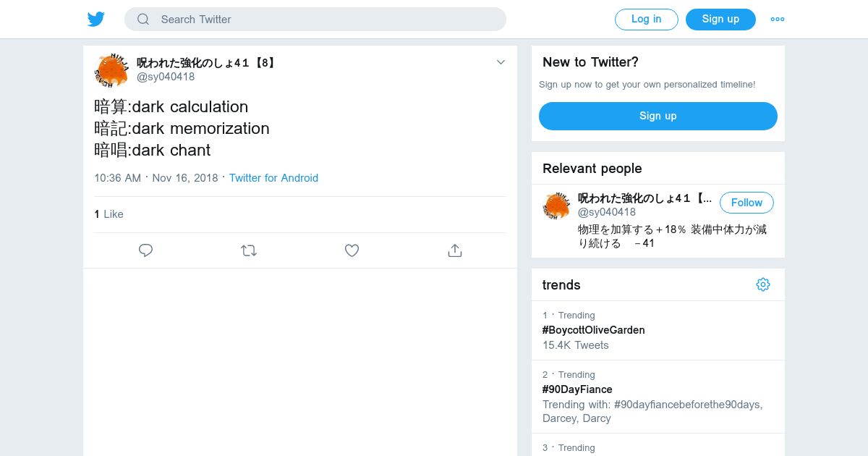Click the large Sign up button

(658, 116)
